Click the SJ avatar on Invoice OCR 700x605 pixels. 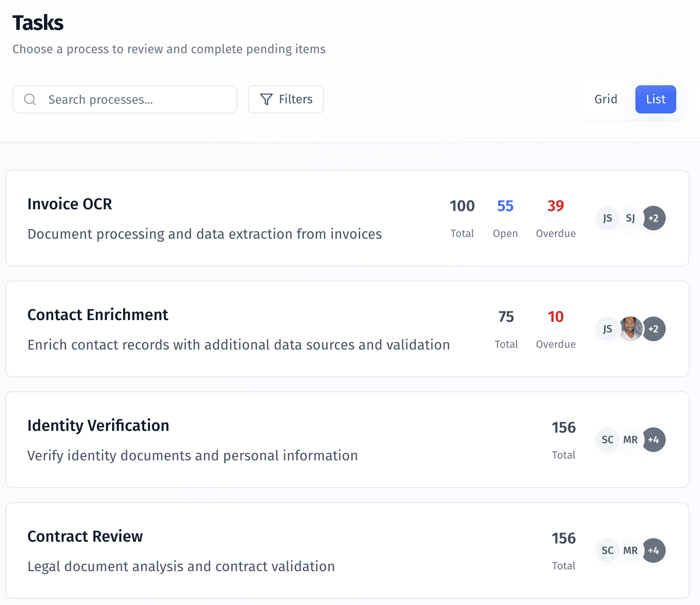coord(631,218)
